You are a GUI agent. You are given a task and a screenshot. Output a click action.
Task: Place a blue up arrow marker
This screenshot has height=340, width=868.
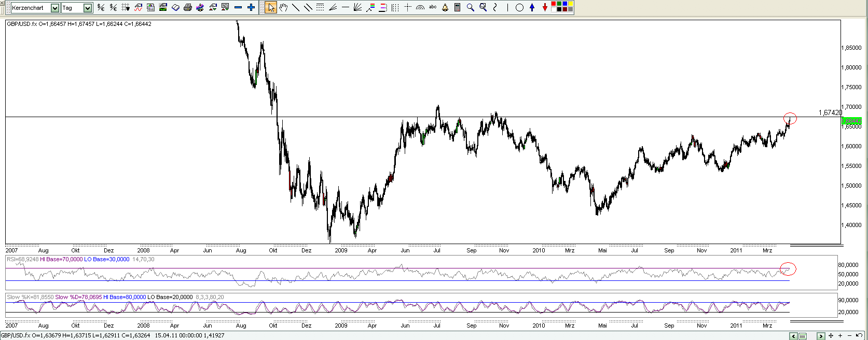[532, 7]
